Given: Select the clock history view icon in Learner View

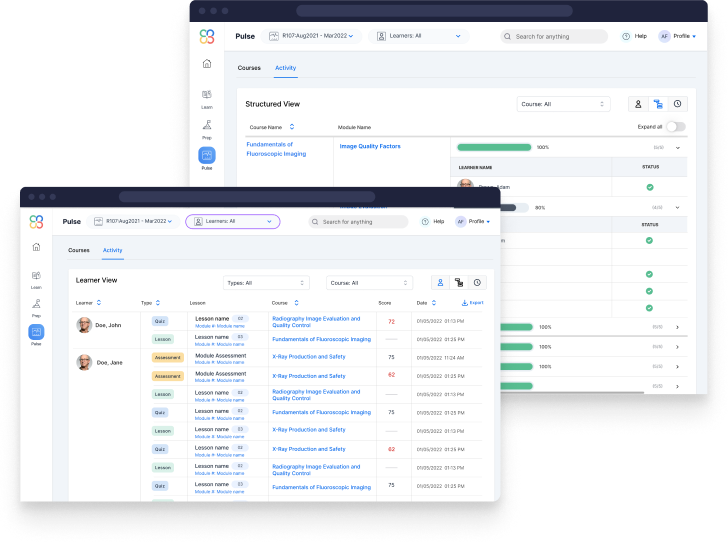Looking at the screenshot, I should pyautogui.click(x=477, y=283).
